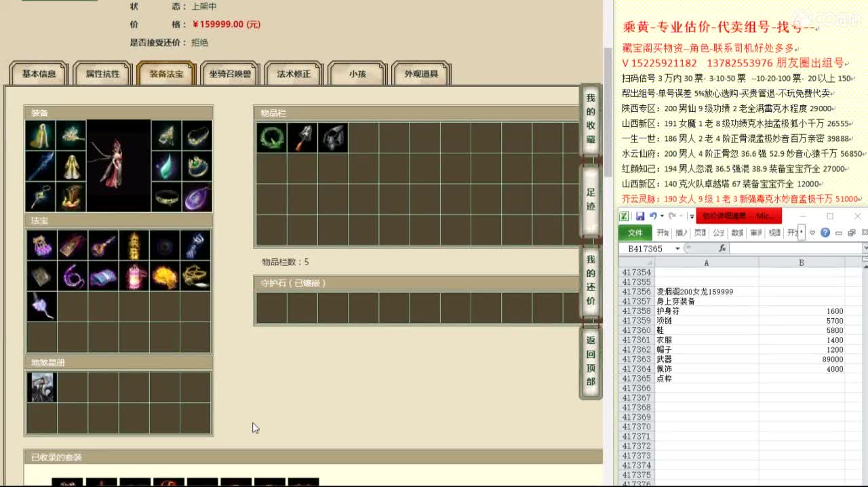Open Excel 数据 ribbon tab

737,233
